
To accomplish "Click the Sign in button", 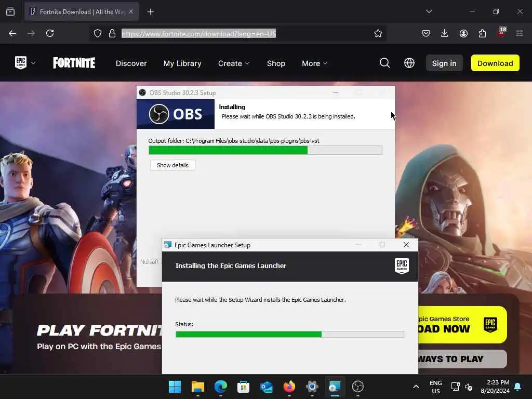I will point(444,63).
